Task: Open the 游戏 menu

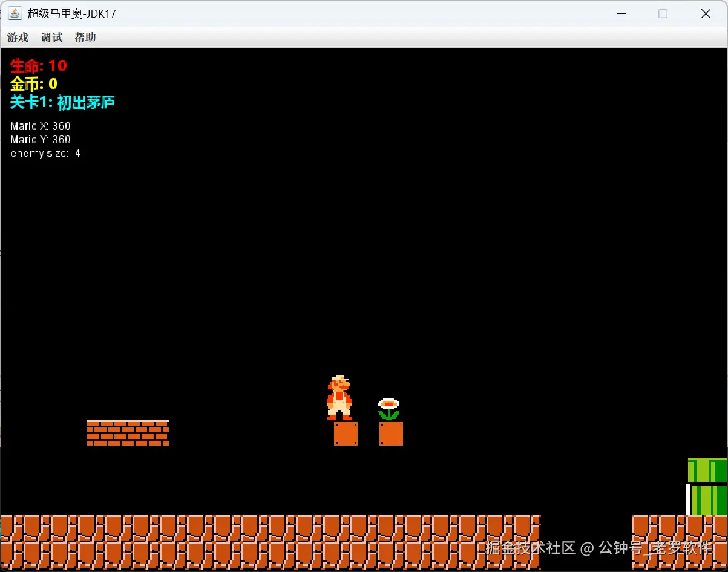Action: coord(18,37)
